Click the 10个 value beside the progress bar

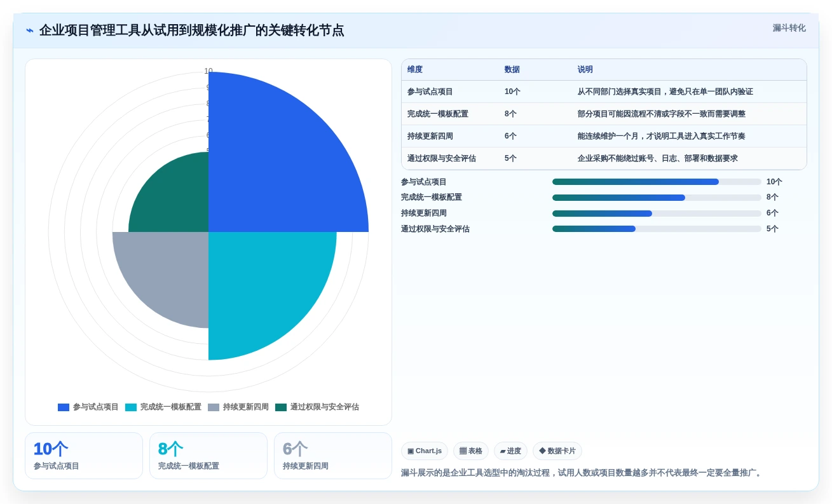[774, 182]
